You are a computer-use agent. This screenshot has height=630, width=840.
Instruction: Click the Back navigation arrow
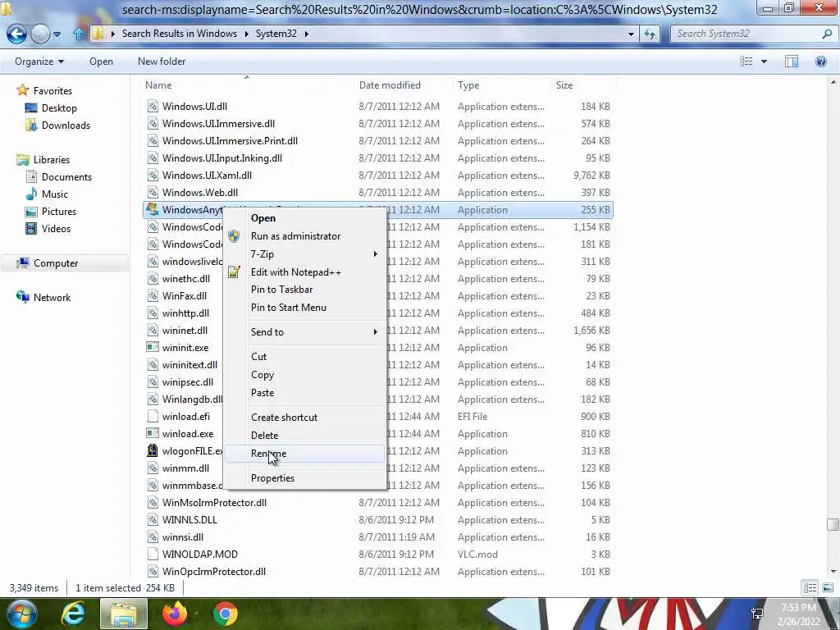click(16, 34)
